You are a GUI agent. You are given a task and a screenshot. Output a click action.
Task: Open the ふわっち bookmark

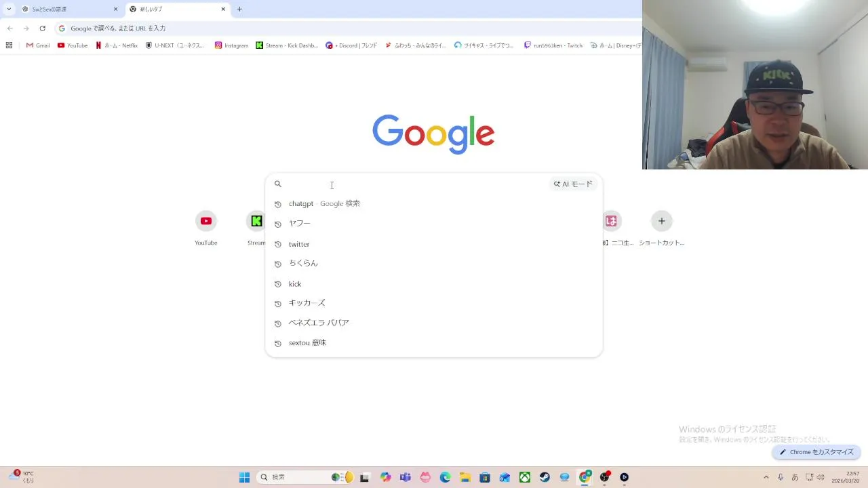pyautogui.click(x=416, y=45)
